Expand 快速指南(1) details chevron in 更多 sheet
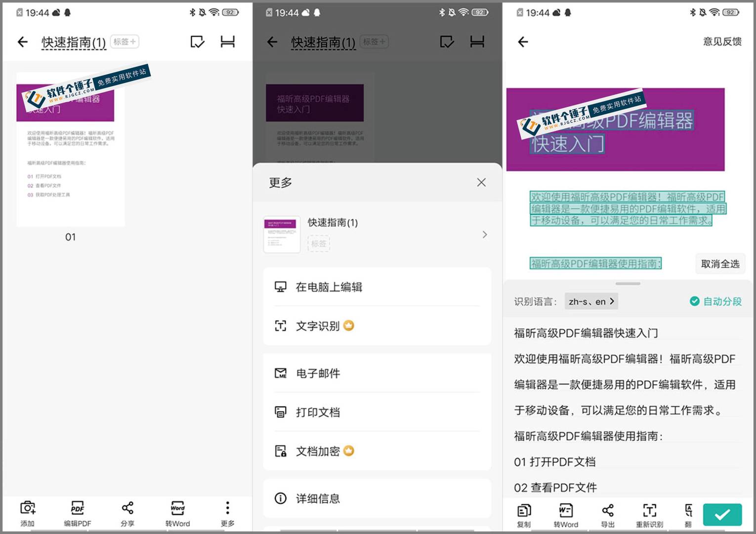This screenshot has height=534, width=756. click(x=485, y=234)
